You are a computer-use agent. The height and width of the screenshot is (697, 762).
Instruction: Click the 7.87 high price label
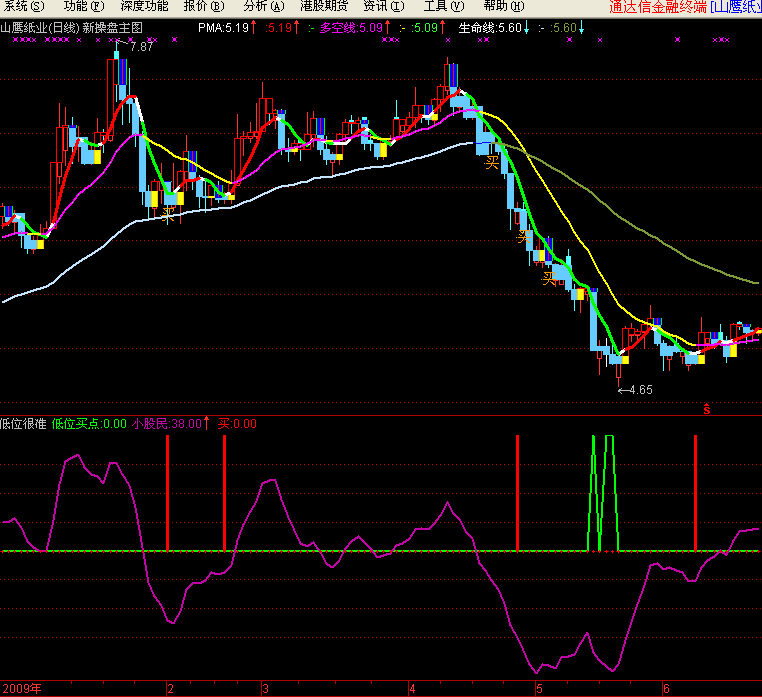pyautogui.click(x=141, y=47)
